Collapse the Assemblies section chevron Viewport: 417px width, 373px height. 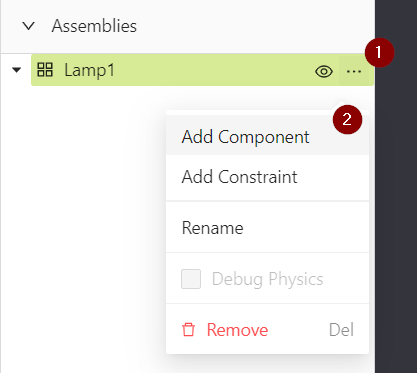[x=29, y=26]
